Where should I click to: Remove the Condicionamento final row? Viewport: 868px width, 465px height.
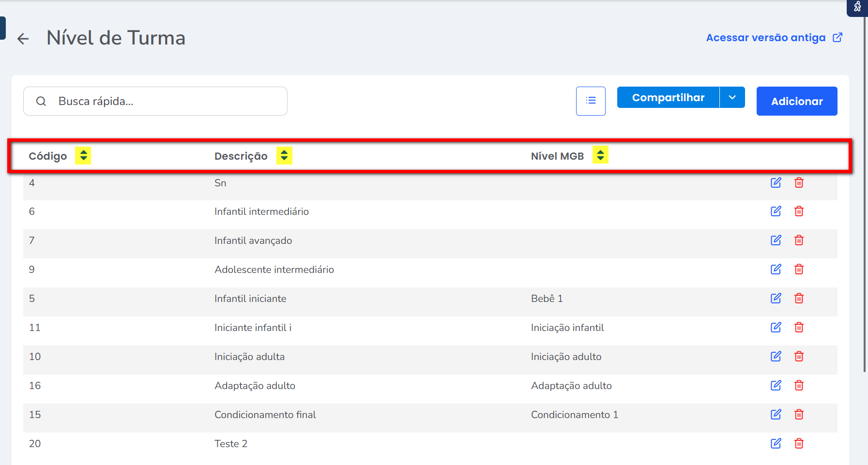pos(799,415)
